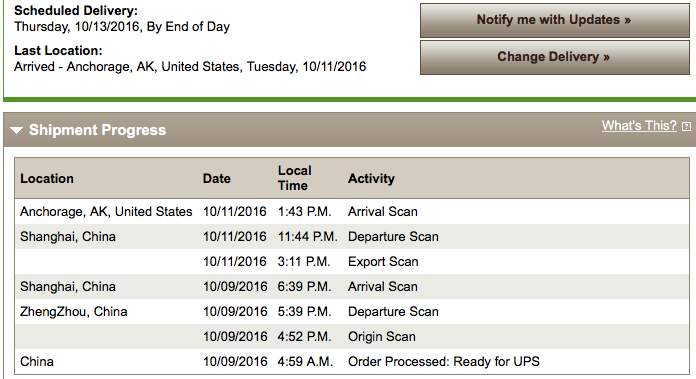Click the Date column header
696x379 pixels.
tap(217, 178)
